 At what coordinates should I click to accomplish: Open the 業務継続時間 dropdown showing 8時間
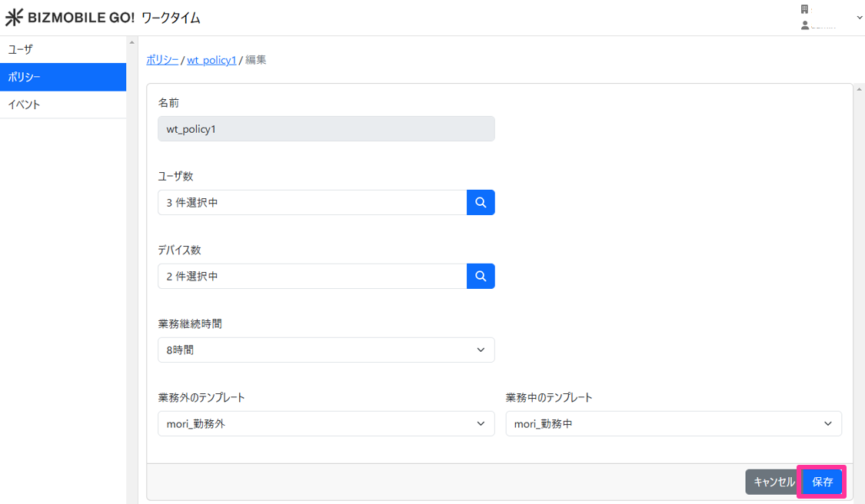click(326, 350)
